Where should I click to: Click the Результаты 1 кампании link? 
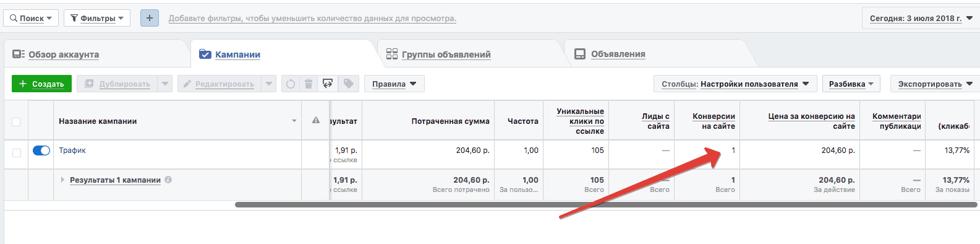(115, 180)
